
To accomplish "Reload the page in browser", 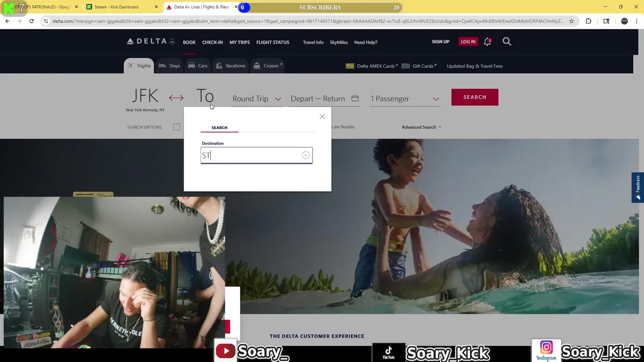I will point(31,21).
